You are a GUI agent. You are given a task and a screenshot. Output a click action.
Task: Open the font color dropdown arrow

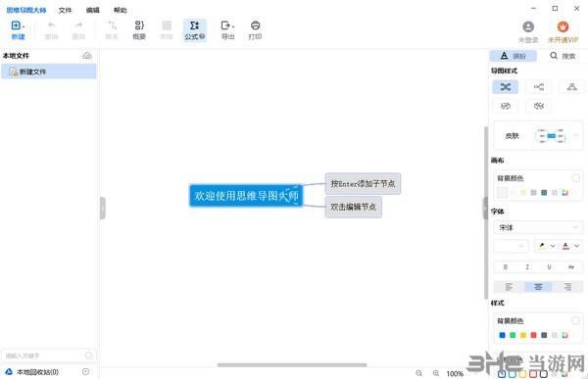coord(577,246)
